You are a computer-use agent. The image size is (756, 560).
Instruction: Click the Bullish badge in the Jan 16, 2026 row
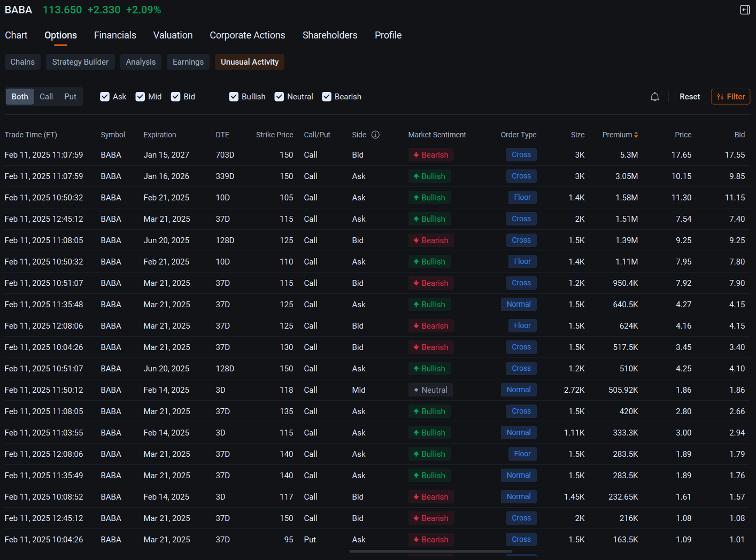pyautogui.click(x=429, y=176)
